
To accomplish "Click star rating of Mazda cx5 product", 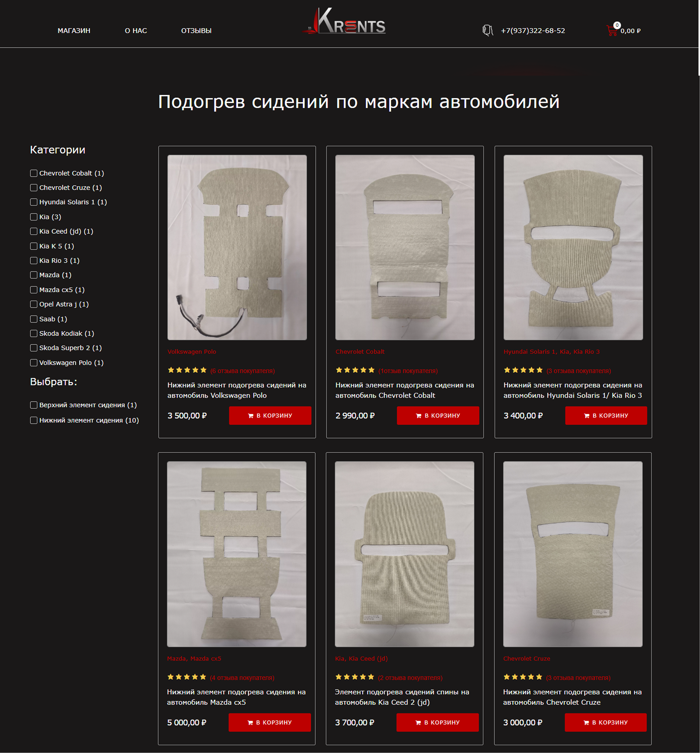I will (x=187, y=677).
